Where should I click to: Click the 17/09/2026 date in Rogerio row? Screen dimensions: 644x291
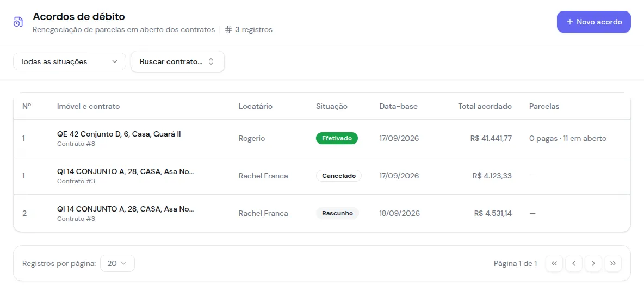click(399, 138)
